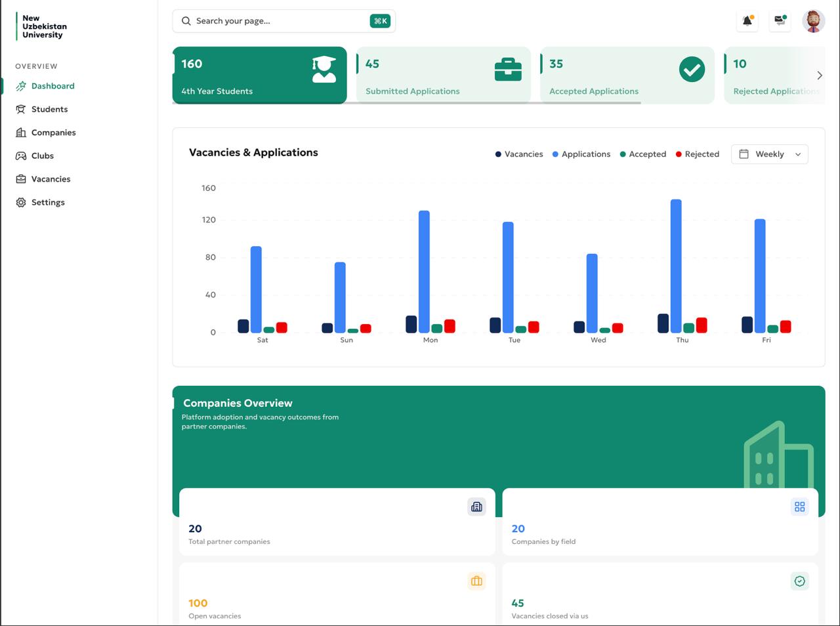Screen dimensions: 840x626
Task: Toggle the Rejected legend series
Action: pos(698,154)
